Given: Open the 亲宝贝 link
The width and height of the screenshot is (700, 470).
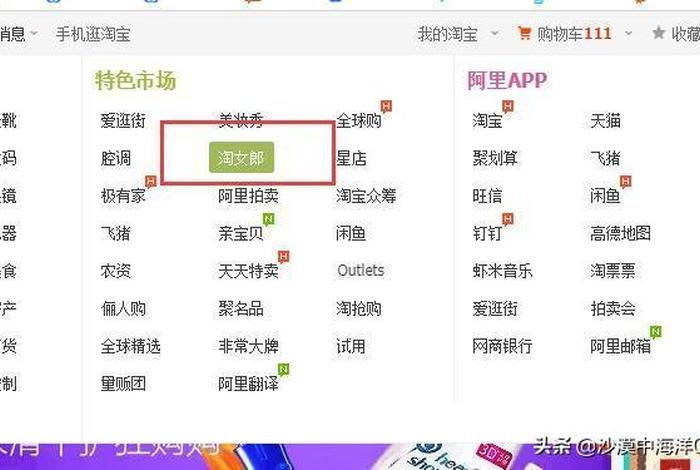Looking at the screenshot, I should tap(241, 233).
